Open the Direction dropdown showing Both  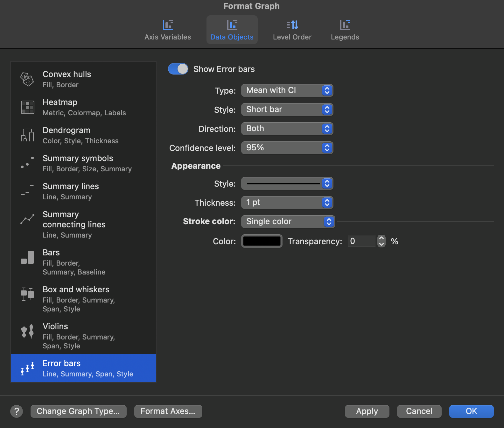287,129
